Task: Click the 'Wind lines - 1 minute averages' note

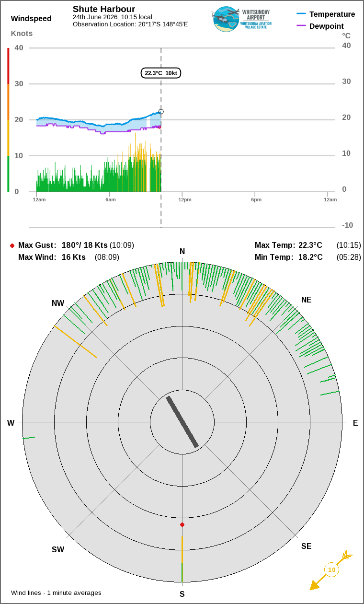Action: pos(56,592)
